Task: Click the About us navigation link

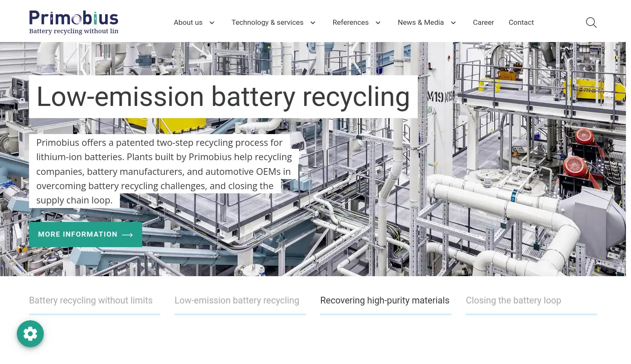Action: click(x=188, y=22)
